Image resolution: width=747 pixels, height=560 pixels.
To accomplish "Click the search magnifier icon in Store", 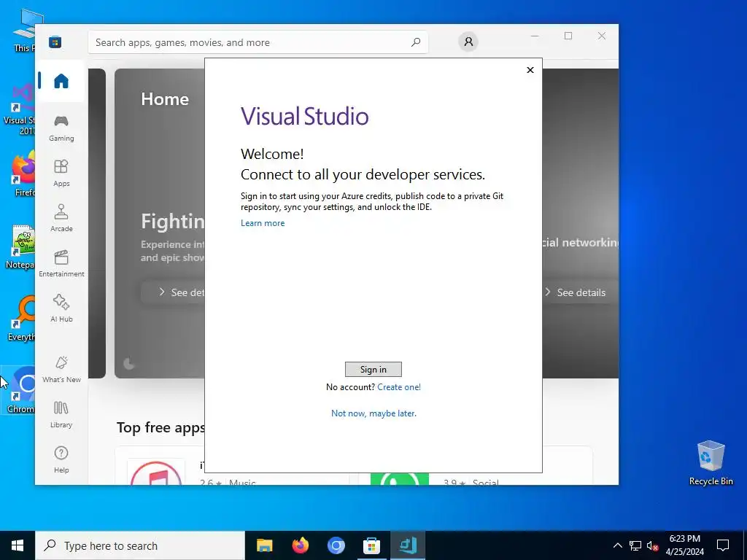I will point(415,42).
